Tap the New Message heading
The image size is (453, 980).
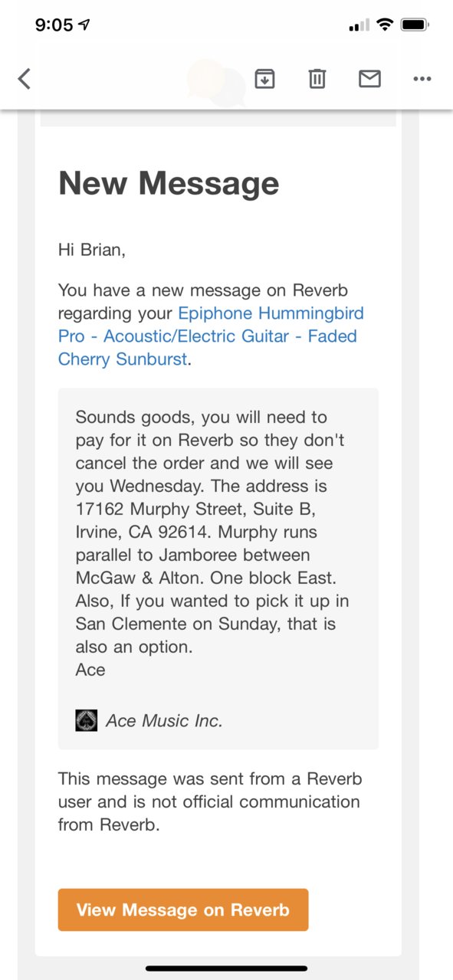click(x=169, y=183)
